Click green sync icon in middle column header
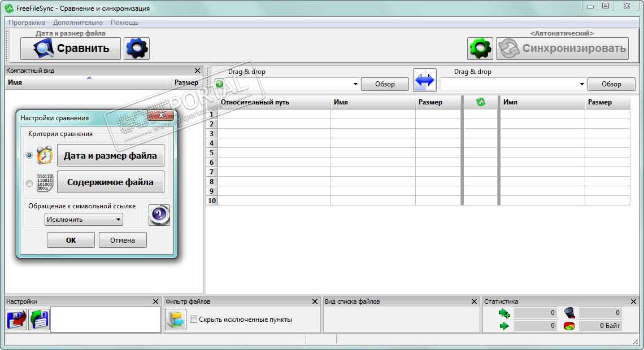The image size is (644, 350). (480, 102)
